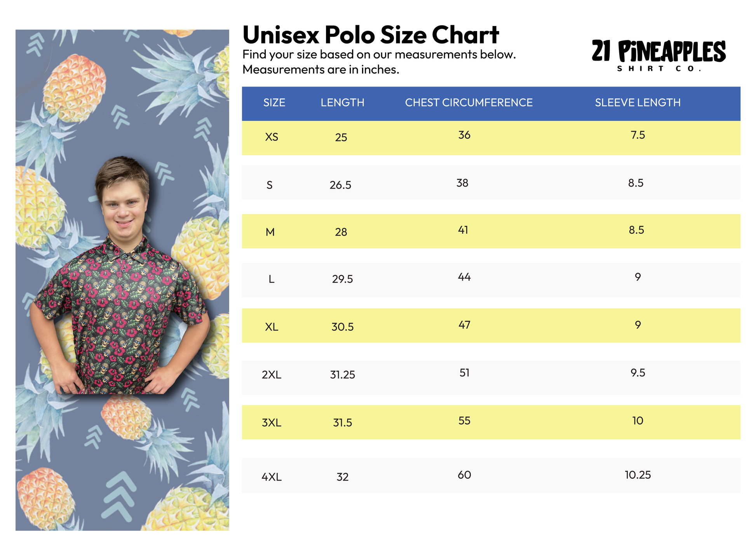This screenshot has width=756, height=554.
Task: Click the 21 Pineapples Shirt Co. logo
Action: tap(658, 56)
